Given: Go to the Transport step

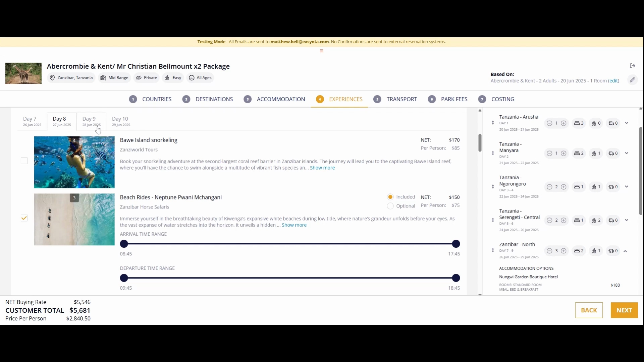Looking at the screenshot, I should (395, 99).
